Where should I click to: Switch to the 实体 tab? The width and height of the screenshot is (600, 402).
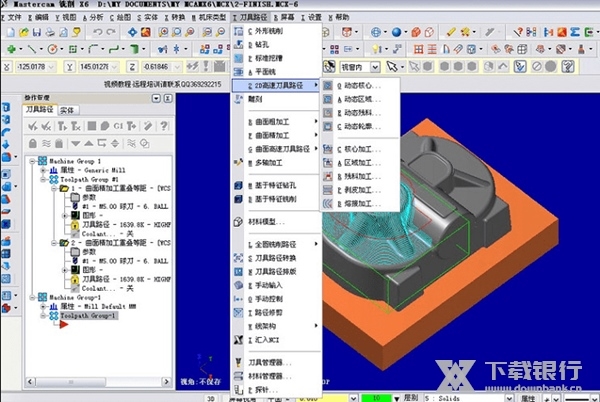pyautogui.click(x=67, y=110)
